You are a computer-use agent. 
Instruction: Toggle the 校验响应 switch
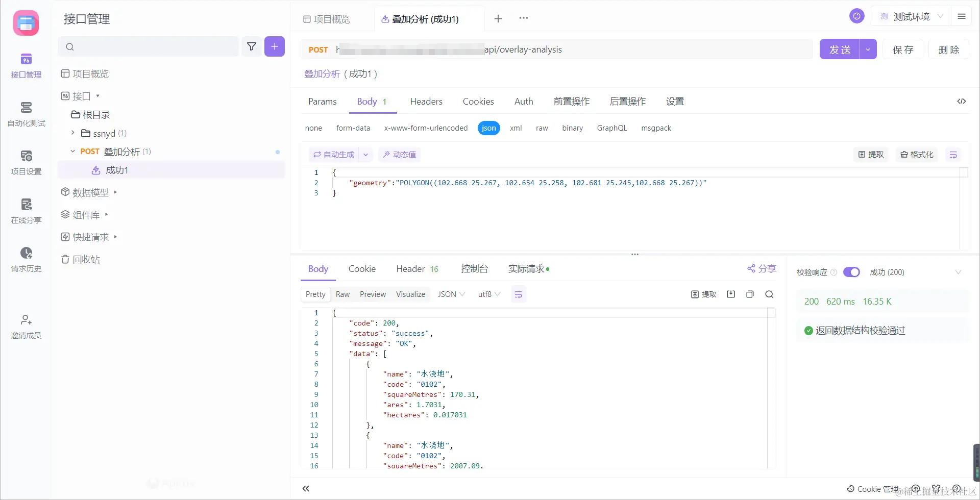851,272
